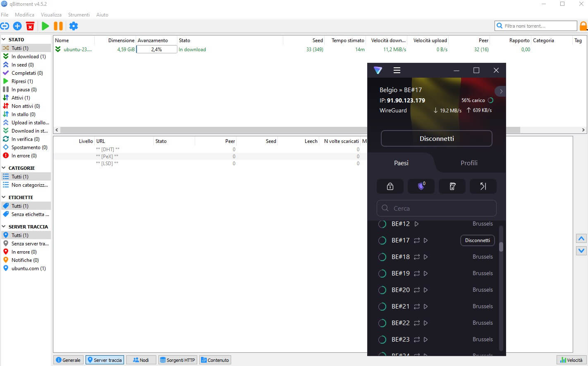
Task: Select In seed (0) filter
Action: pos(26,65)
